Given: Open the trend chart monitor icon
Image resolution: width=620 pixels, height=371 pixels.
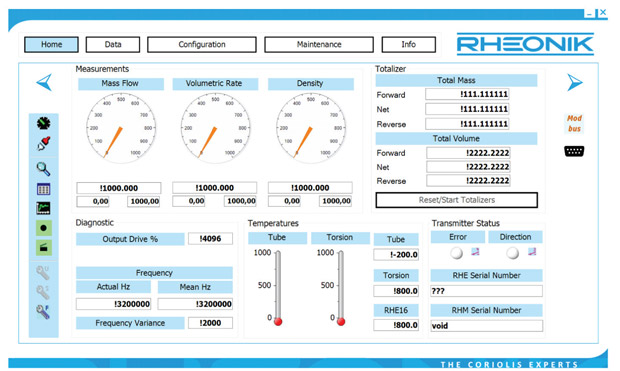Looking at the screenshot, I should coord(43,208).
